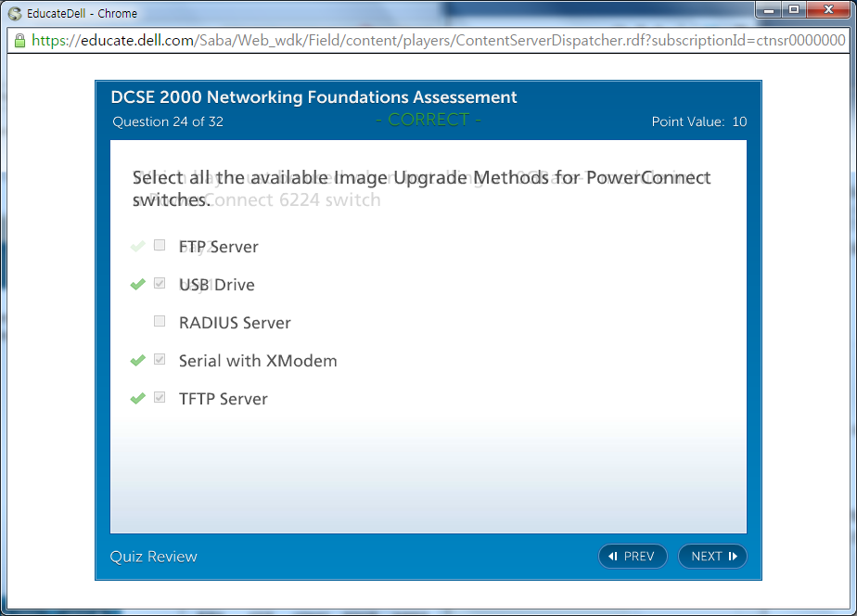Image resolution: width=857 pixels, height=616 pixels.
Task: Minimize the EducateDell Chrome window
Action: coord(769,10)
